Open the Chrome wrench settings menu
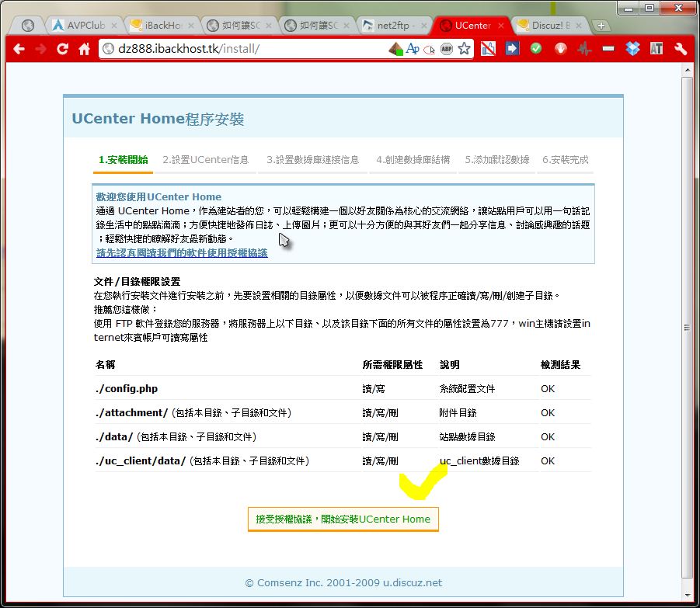This screenshot has height=608, width=700. point(681,49)
